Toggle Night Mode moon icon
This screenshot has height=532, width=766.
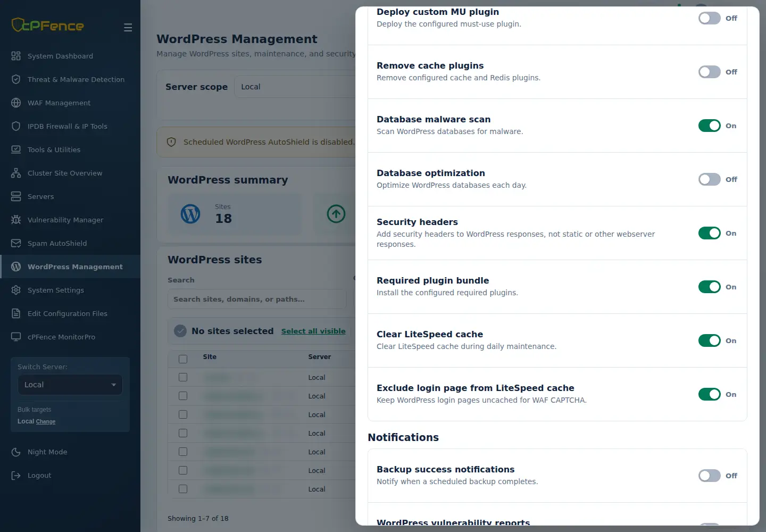(x=16, y=452)
